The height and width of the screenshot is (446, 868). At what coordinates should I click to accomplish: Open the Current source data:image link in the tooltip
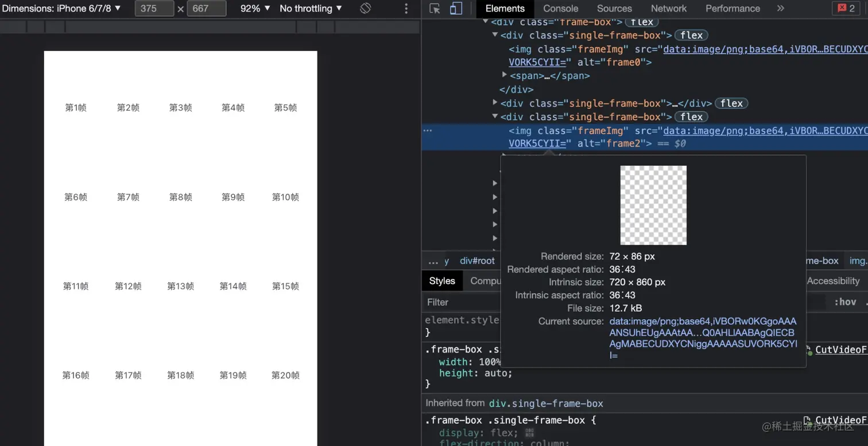(x=703, y=338)
